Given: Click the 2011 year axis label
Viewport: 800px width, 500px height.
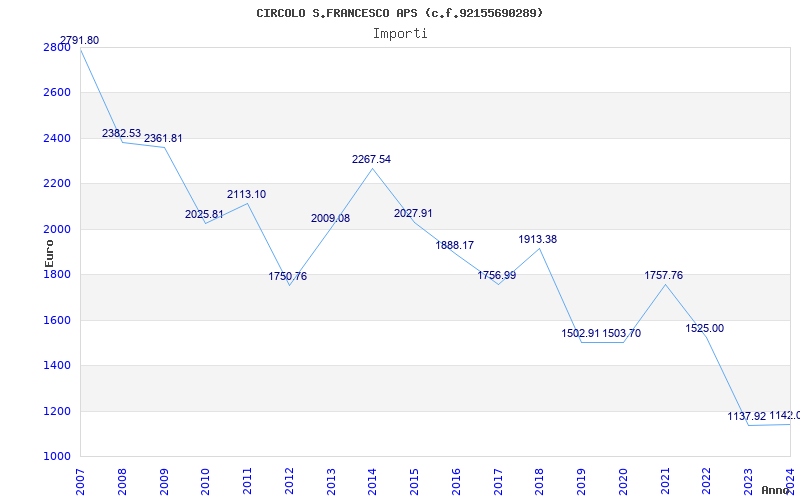Looking at the screenshot, I should [x=247, y=482].
